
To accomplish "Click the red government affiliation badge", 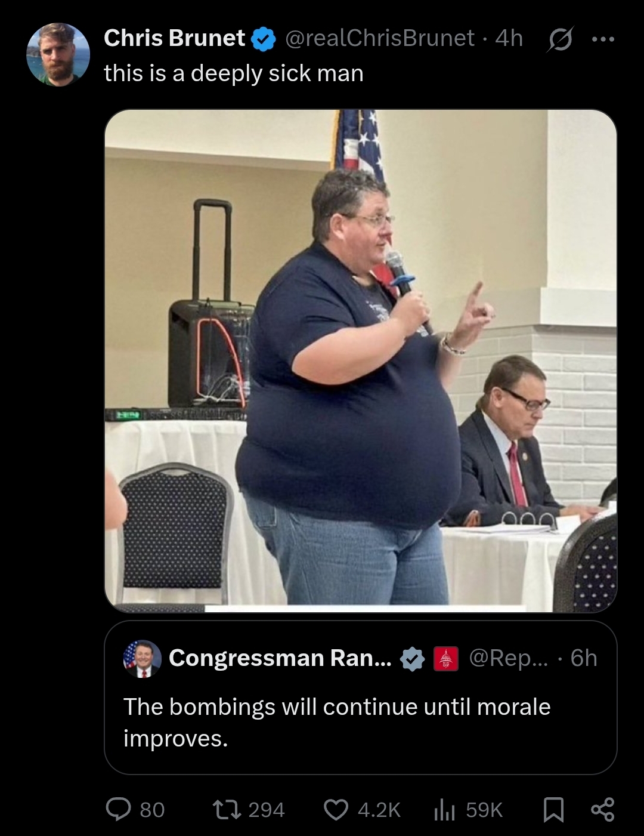I will (444, 658).
